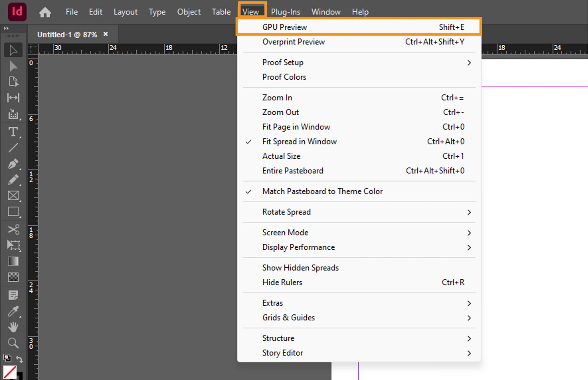The image size is (588, 380).
Task: Select Hide Rulers from the menu
Action: tap(282, 282)
